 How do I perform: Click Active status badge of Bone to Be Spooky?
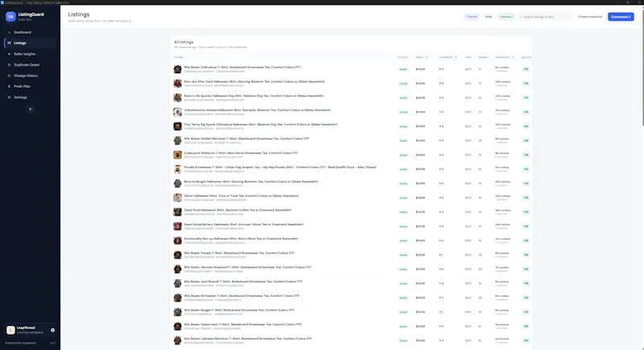(x=403, y=97)
